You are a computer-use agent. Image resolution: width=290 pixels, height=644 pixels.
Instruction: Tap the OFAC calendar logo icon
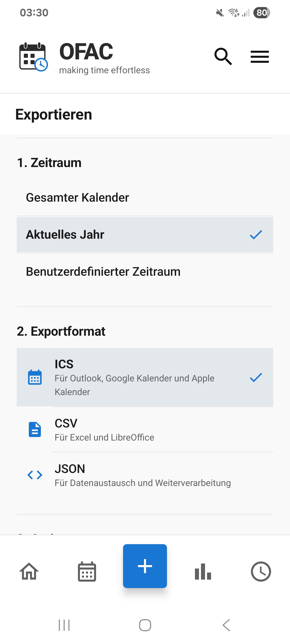33,57
